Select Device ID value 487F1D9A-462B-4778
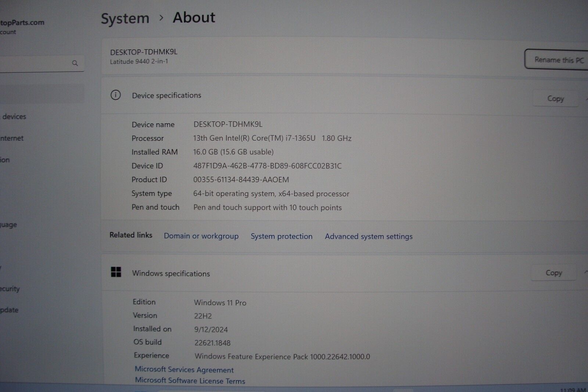 click(x=268, y=166)
